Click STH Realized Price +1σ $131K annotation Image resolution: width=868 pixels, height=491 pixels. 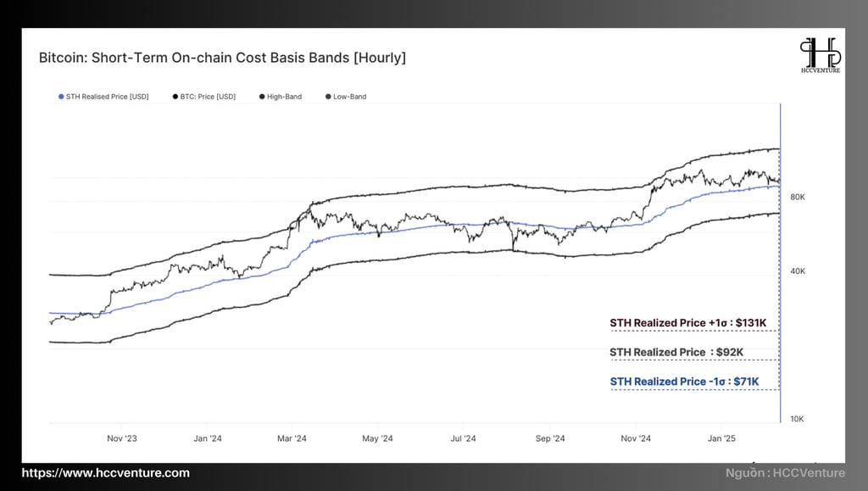(x=688, y=323)
